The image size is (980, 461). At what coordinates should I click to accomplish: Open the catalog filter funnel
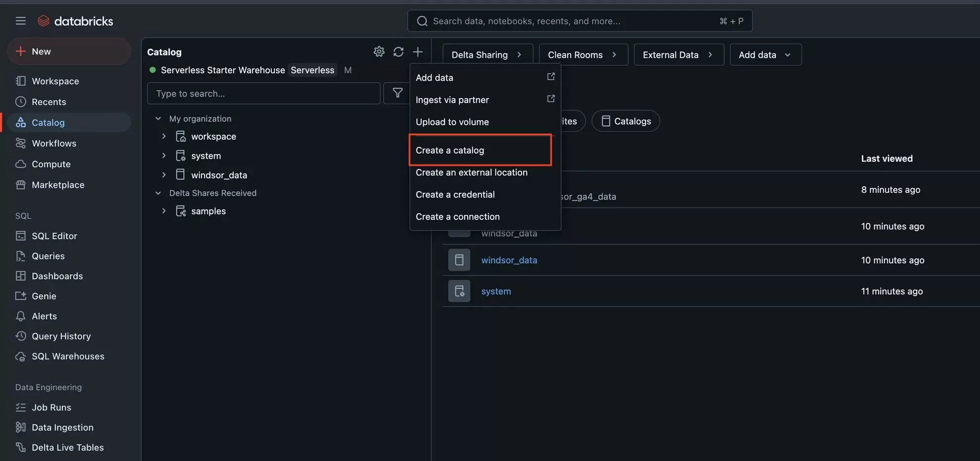click(397, 93)
